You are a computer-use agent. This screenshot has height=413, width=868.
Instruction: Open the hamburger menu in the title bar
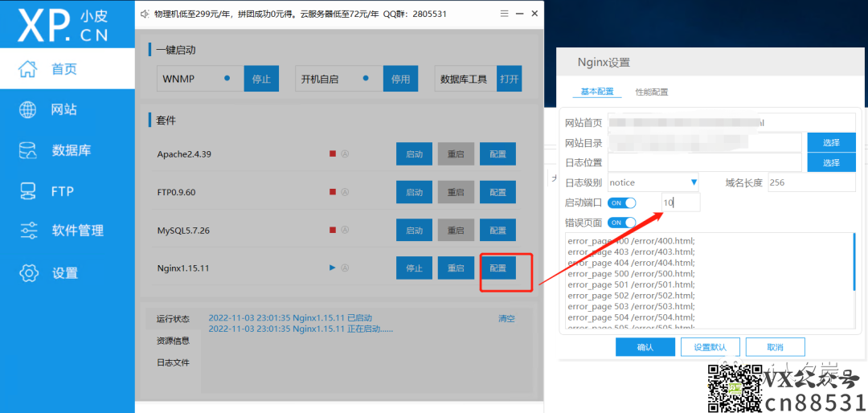pyautogui.click(x=504, y=14)
